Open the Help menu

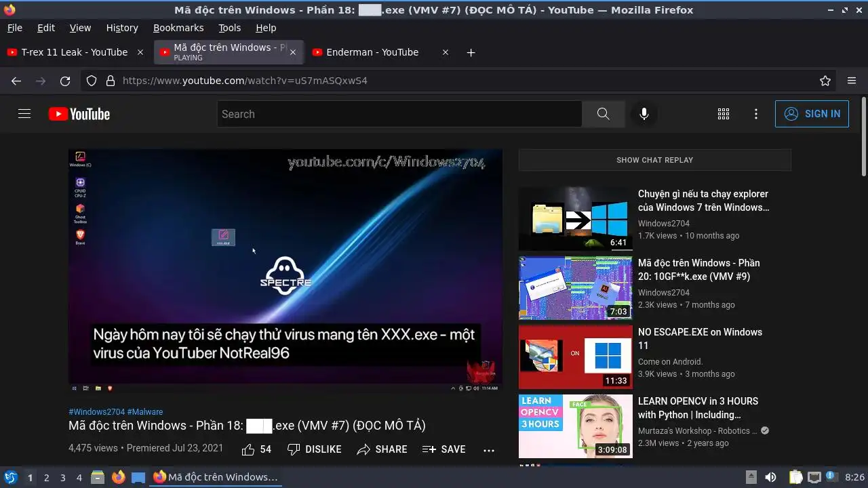[266, 28]
